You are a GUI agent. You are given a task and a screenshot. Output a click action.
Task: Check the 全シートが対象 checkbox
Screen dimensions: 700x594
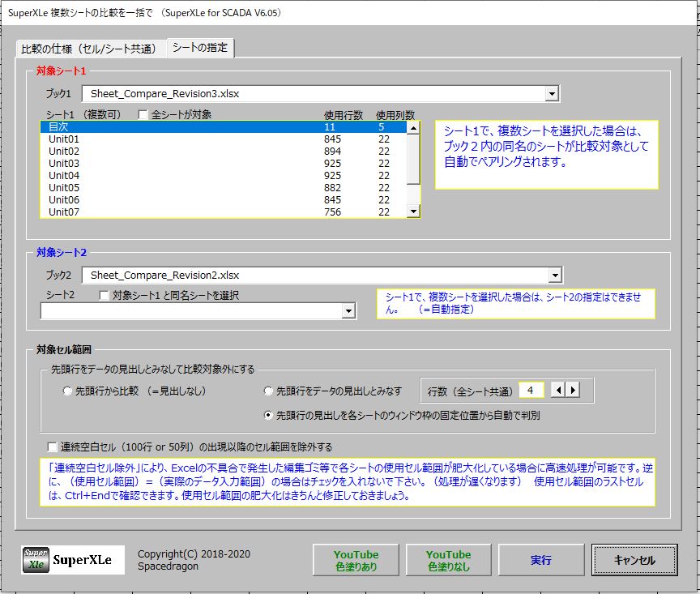pyautogui.click(x=143, y=115)
